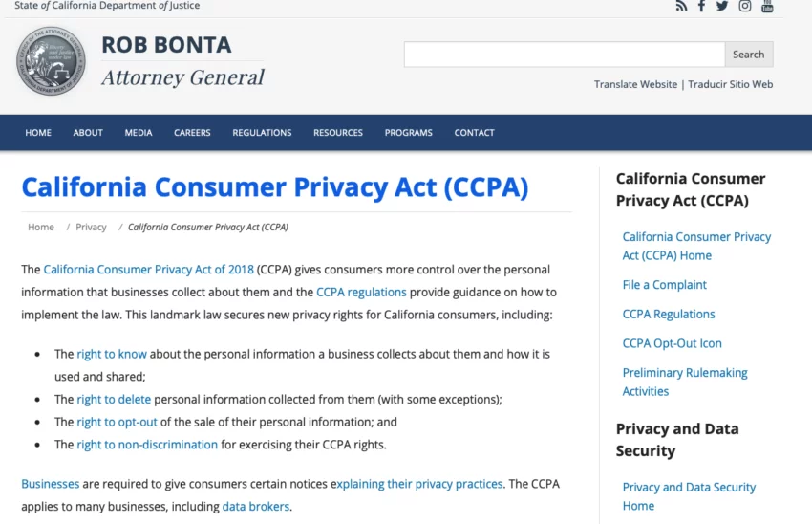This screenshot has height=524, width=812.
Task: Open the REGULATIONS menu item
Action: click(x=262, y=133)
